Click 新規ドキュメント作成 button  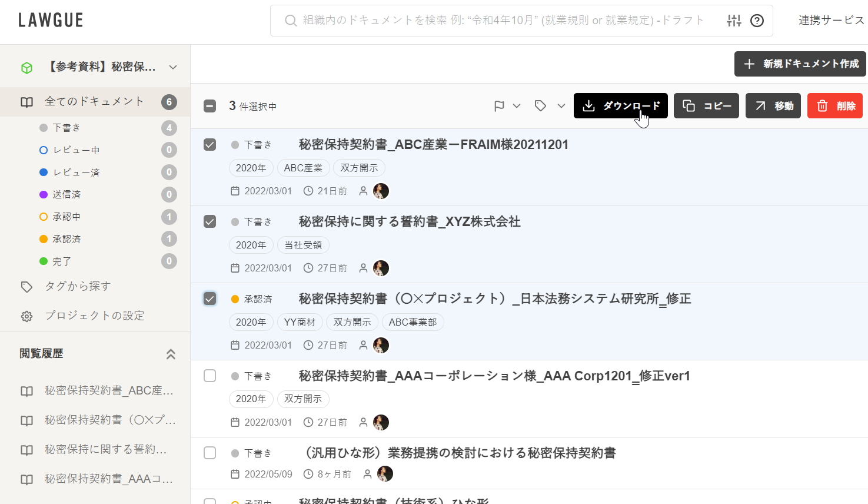coord(800,64)
